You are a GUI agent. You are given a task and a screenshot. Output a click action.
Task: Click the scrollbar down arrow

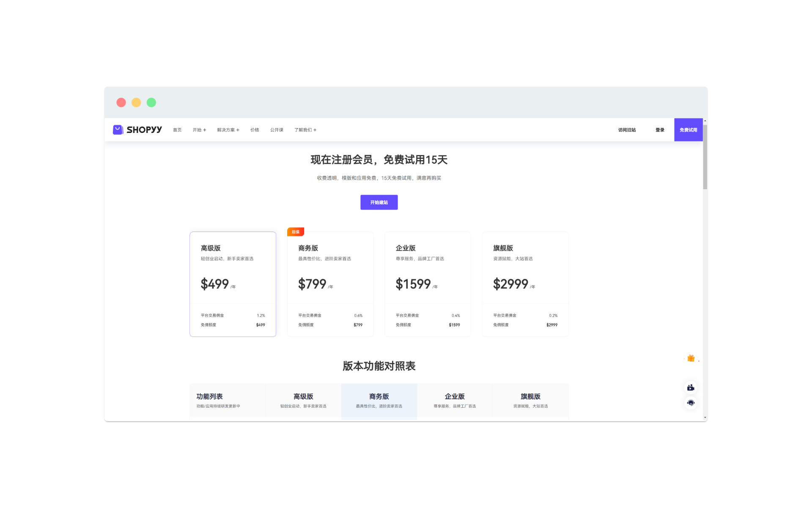pos(705,418)
